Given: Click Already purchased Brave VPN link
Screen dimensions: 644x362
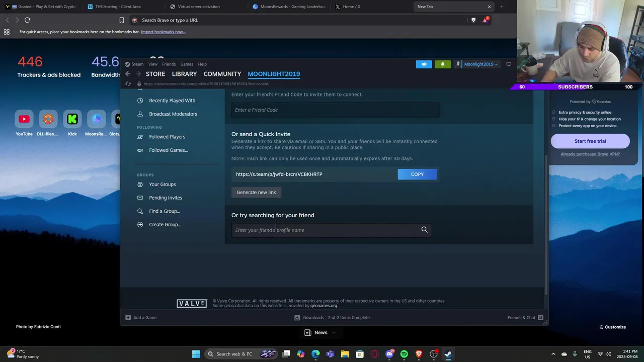Looking at the screenshot, I should (x=590, y=154).
